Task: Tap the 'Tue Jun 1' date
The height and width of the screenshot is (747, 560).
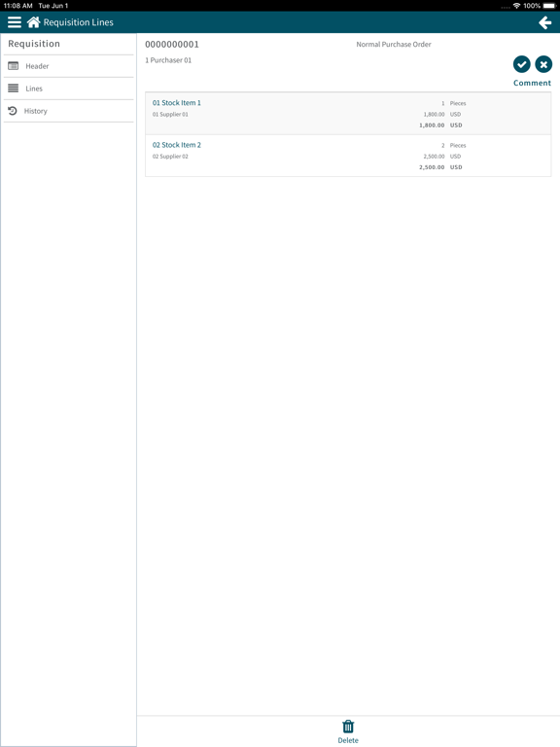Action: (x=53, y=6)
